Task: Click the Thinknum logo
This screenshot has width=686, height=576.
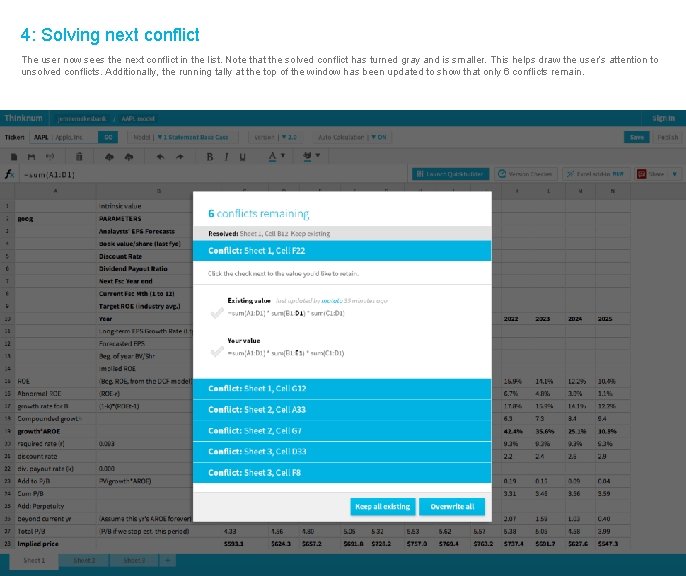Action: pos(24,118)
